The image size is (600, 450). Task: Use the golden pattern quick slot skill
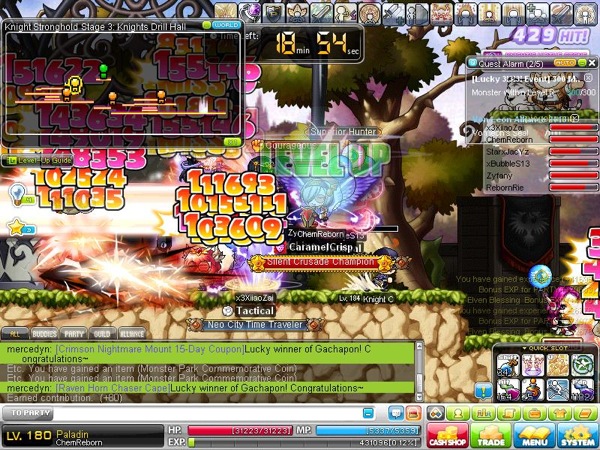pyautogui.click(x=558, y=365)
